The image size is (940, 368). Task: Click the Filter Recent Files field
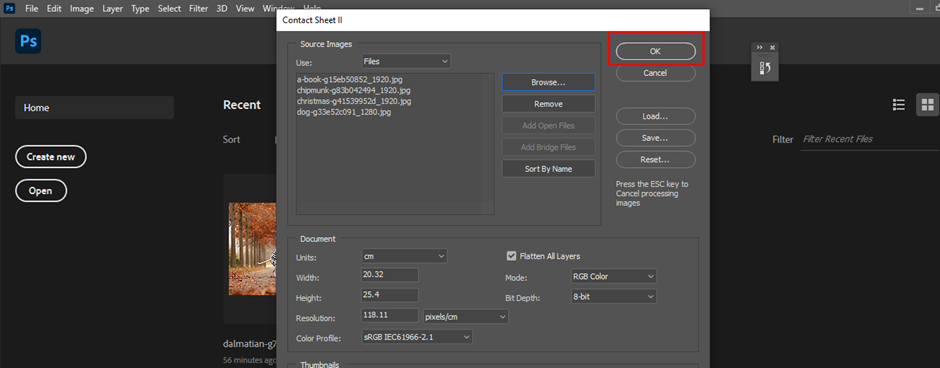(869, 139)
